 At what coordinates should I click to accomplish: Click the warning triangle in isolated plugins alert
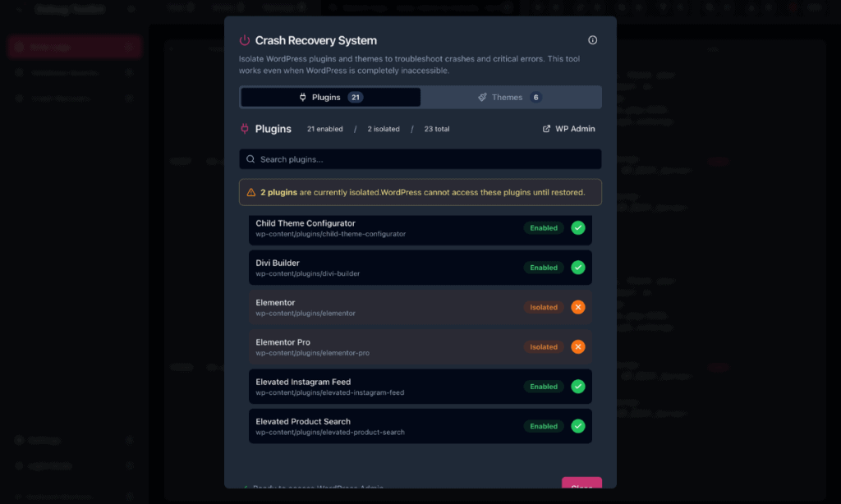click(x=251, y=192)
